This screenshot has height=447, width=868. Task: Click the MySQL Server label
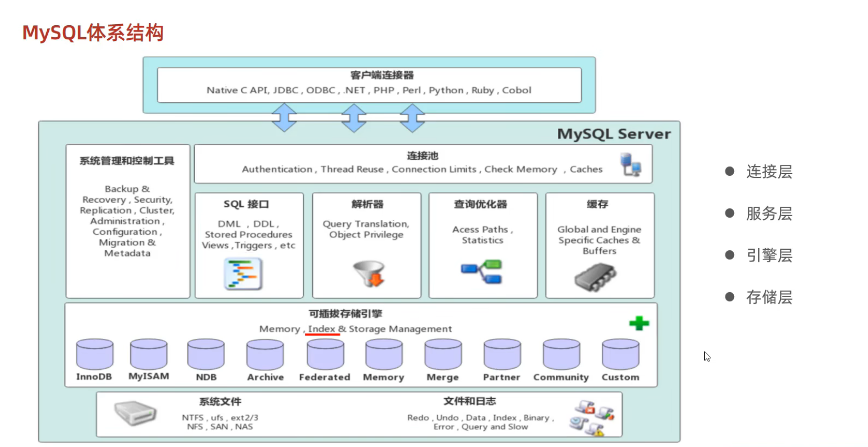(x=614, y=134)
